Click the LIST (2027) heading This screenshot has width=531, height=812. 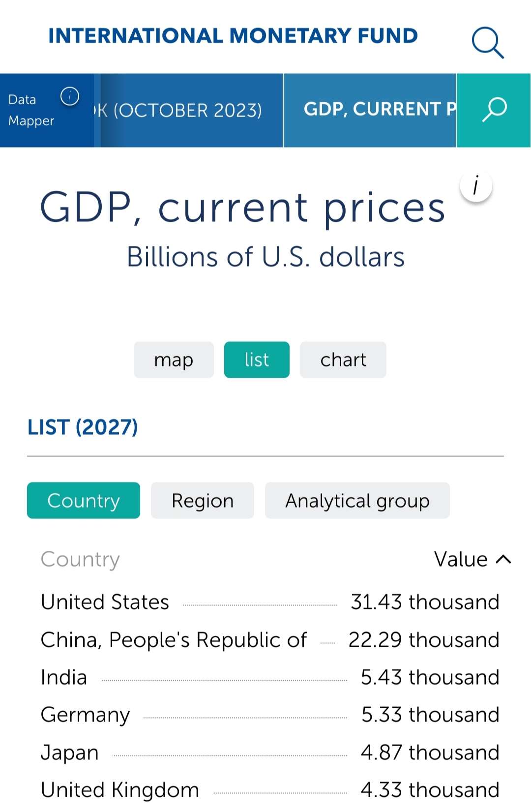pos(83,427)
